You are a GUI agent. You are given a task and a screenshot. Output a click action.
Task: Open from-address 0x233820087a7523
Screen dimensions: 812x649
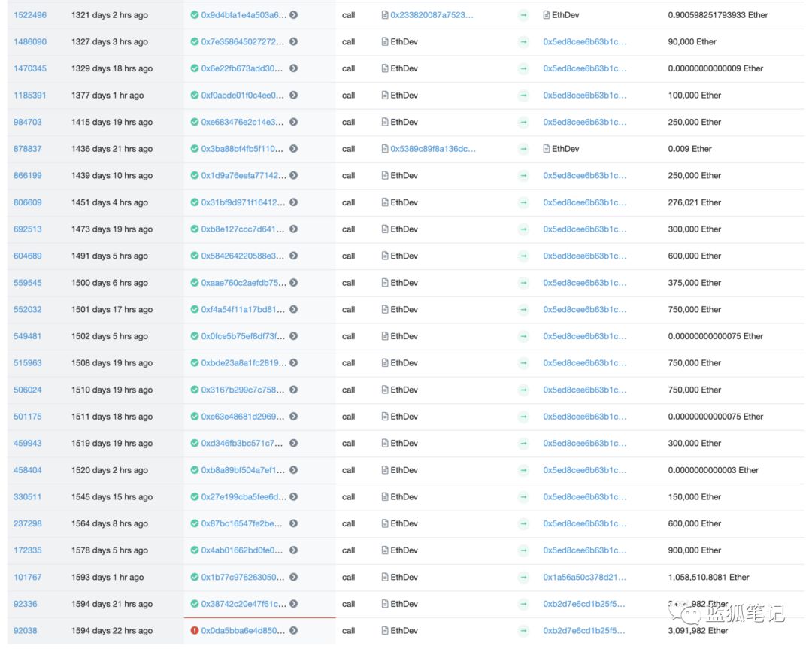point(432,15)
